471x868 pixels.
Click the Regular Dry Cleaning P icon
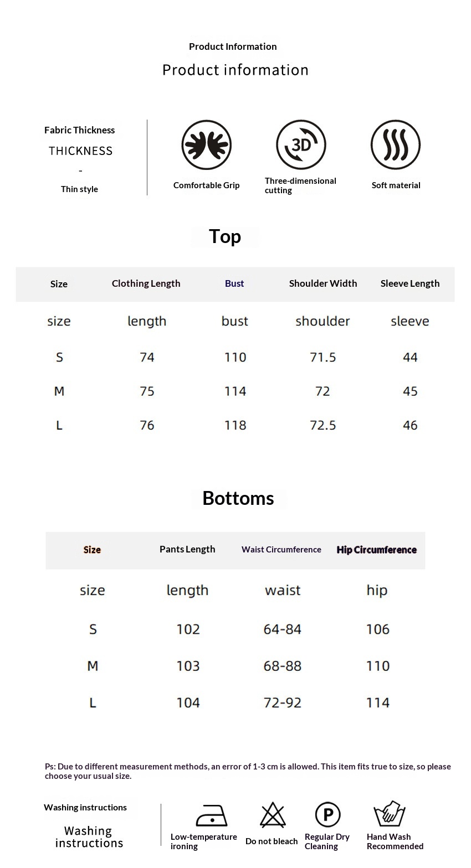coord(327,815)
